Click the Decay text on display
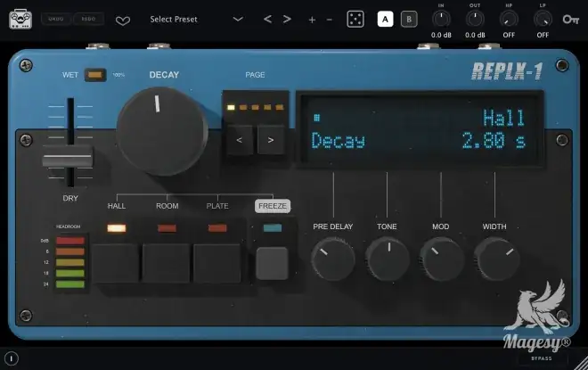Image resolution: width=588 pixels, height=370 pixels. click(338, 142)
